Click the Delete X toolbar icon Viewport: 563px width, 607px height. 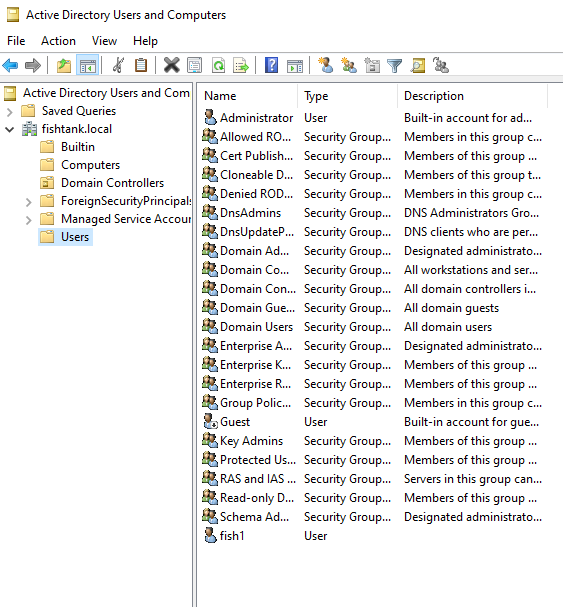coord(172,65)
